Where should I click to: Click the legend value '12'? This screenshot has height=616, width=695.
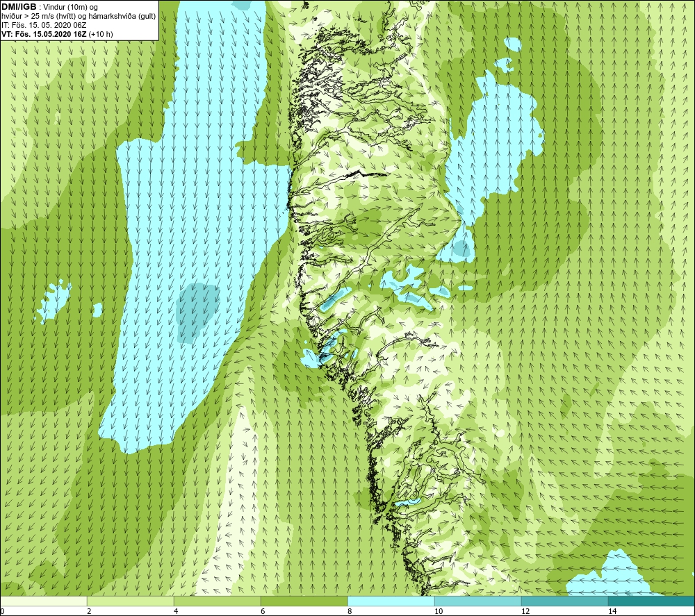click(525, 611)
